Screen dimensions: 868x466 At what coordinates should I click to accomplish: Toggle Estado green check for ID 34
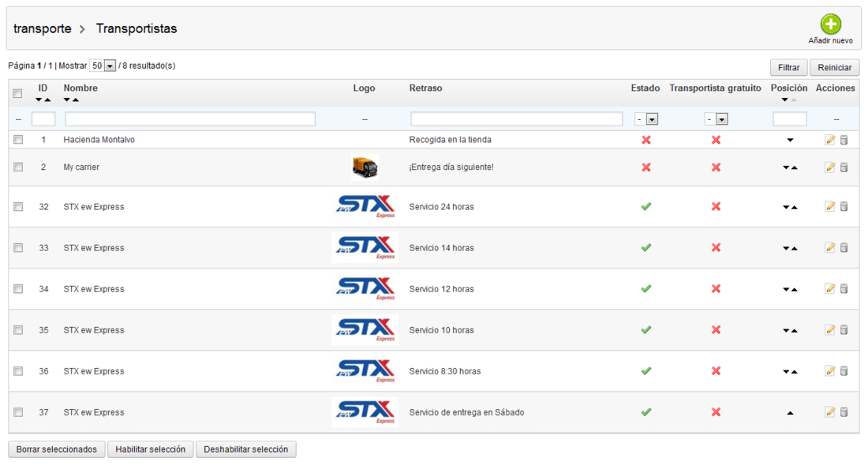pyautogui.click(x=645, y=288)
